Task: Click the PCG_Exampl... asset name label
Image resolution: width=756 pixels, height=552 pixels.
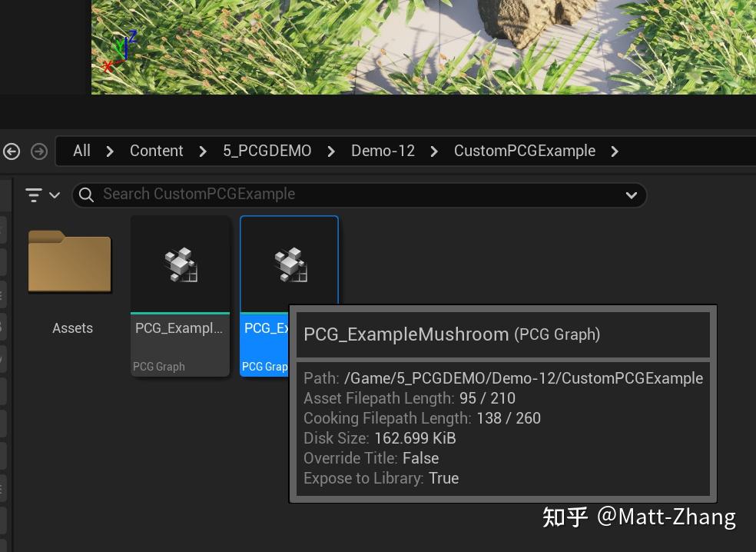Action: tap(179, 328)
